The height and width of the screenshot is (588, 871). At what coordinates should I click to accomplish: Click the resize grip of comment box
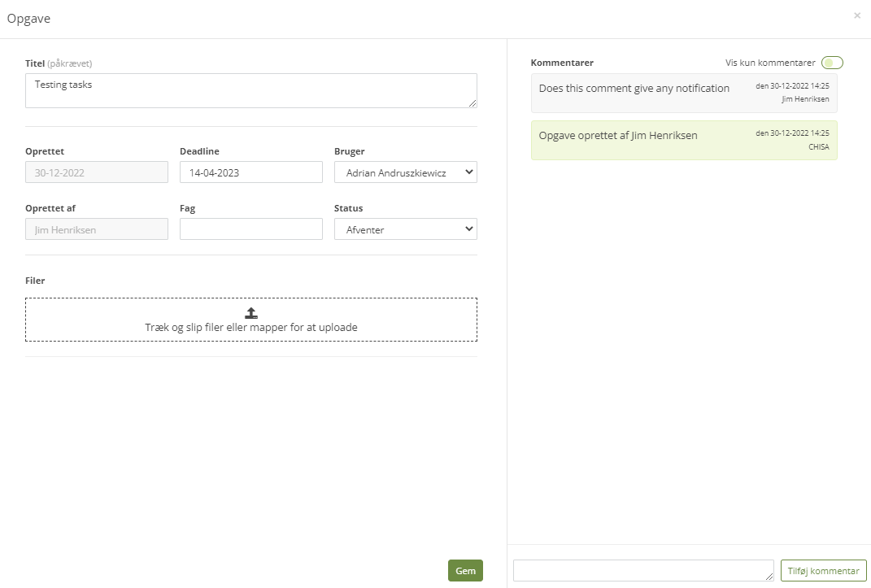coord(769,577)
